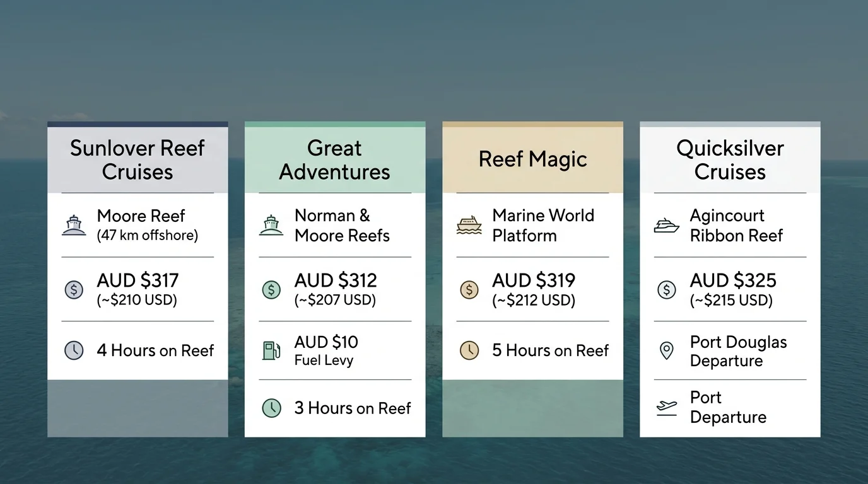868x484 pixels.
Task: Click the location pin icon beside Port Douglas Departure
Action: [667, 351]
